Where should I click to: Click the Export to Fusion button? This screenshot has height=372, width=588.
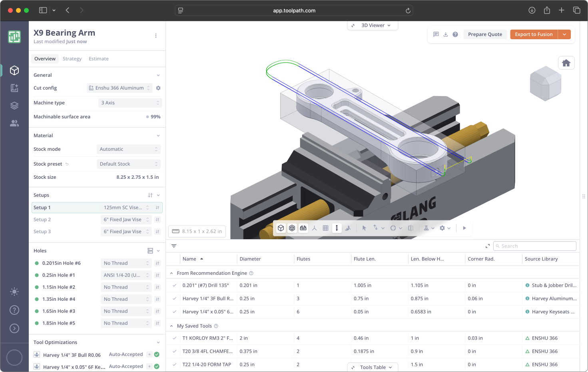pos(534,34)
